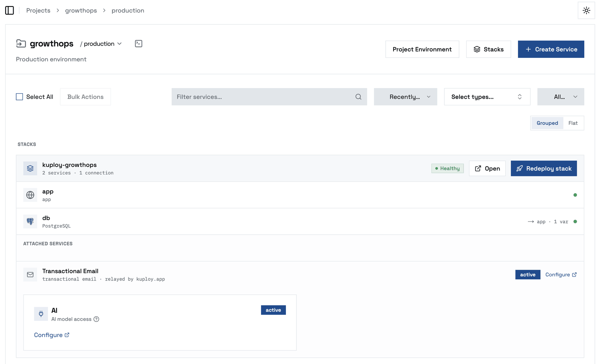This screenshot has width=602, height=364.
Task: Click the help question mark beside AI model access
Action: [x=96, y=319]
